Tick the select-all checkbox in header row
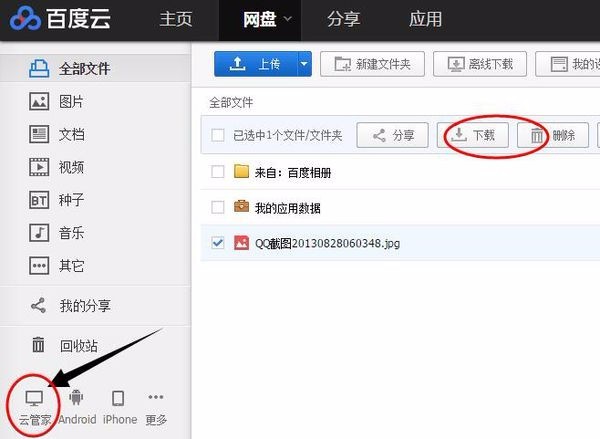 coord(218,135)
